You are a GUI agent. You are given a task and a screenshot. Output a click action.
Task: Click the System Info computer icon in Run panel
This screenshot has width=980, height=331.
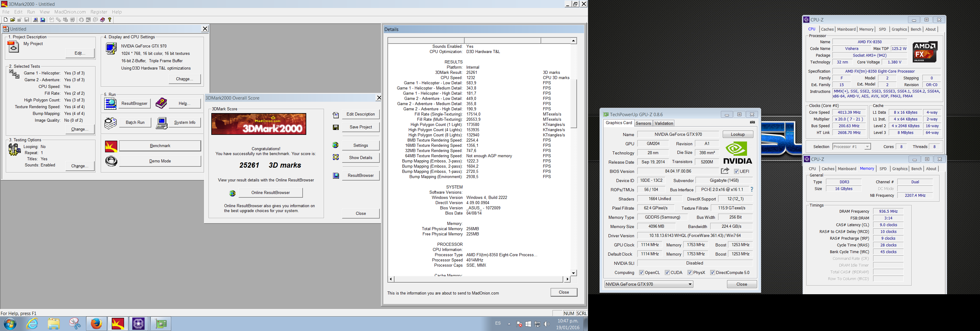point(162,123)
